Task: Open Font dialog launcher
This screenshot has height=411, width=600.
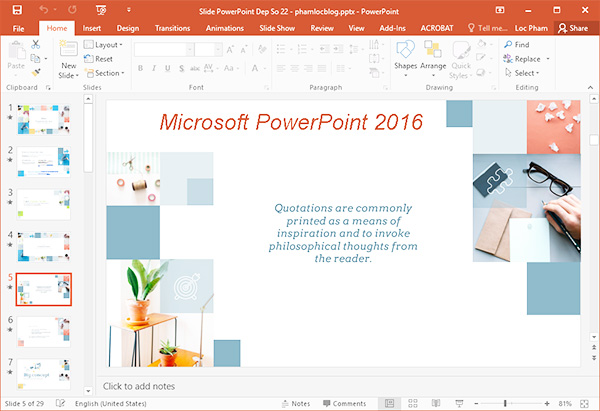Action: (266, 88)
